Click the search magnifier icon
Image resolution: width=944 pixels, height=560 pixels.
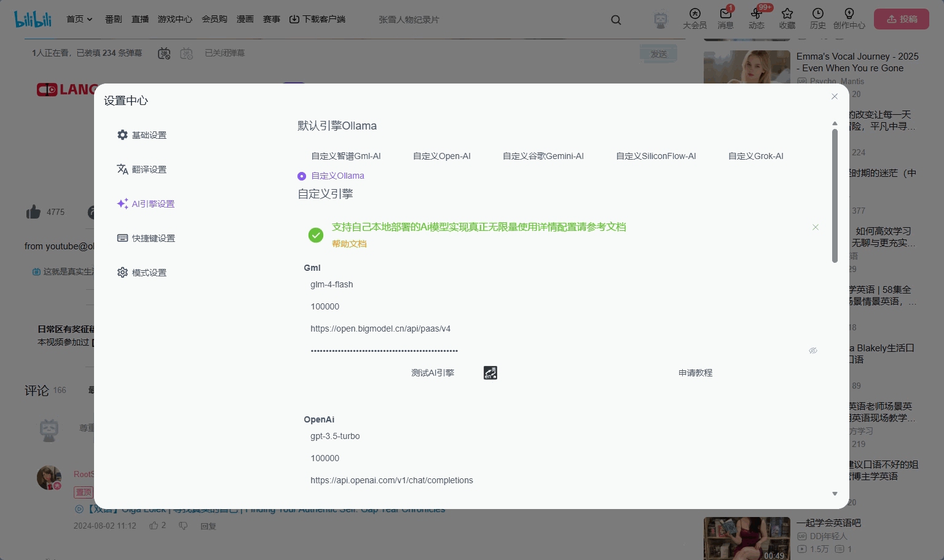coord(616,20)
